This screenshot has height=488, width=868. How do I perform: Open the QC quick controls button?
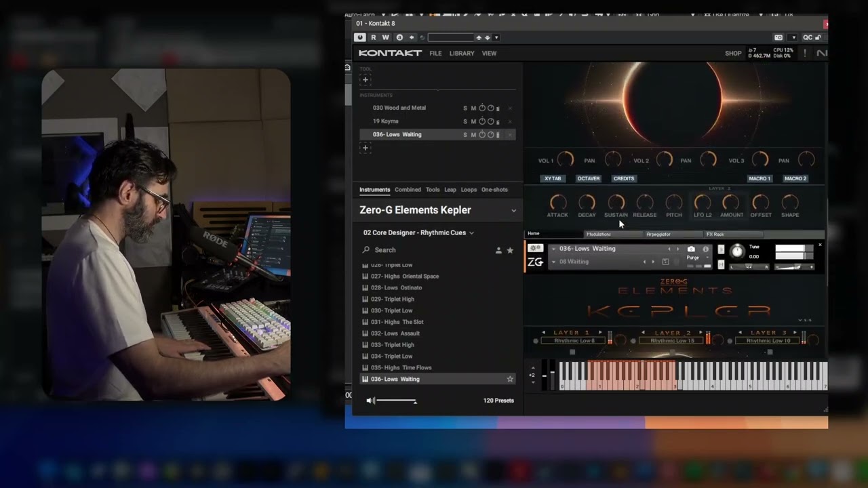808,37
